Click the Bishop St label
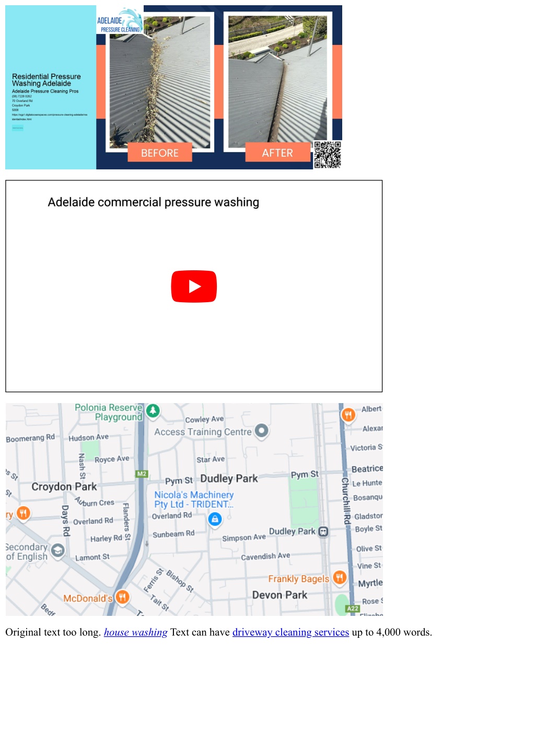 (x=180, y=581)
